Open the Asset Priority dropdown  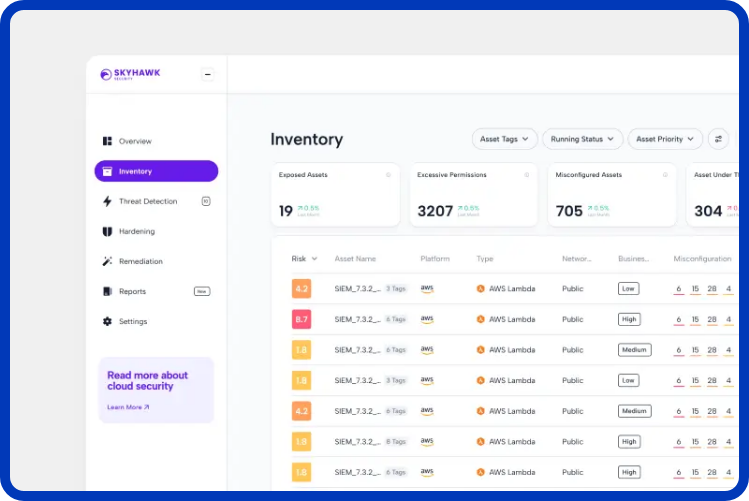[665, 139]
